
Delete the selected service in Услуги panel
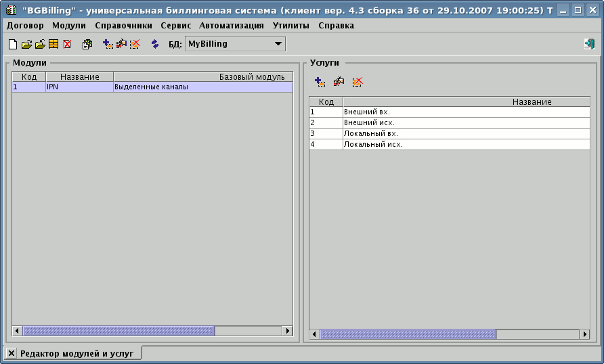point(358,82)
